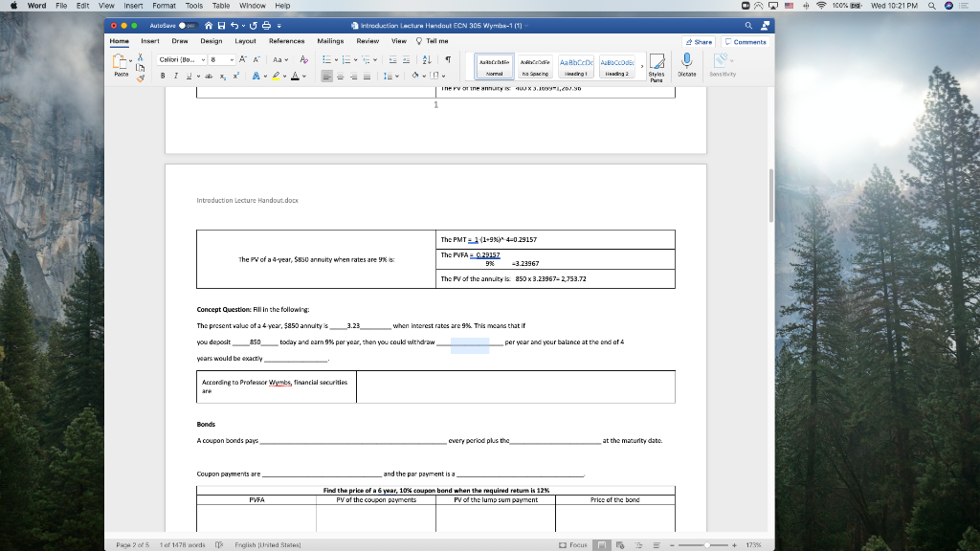Viewport: 980px width, 551px height.
Task: Click the Dictate microphone icon
Action: coord(687,60)
